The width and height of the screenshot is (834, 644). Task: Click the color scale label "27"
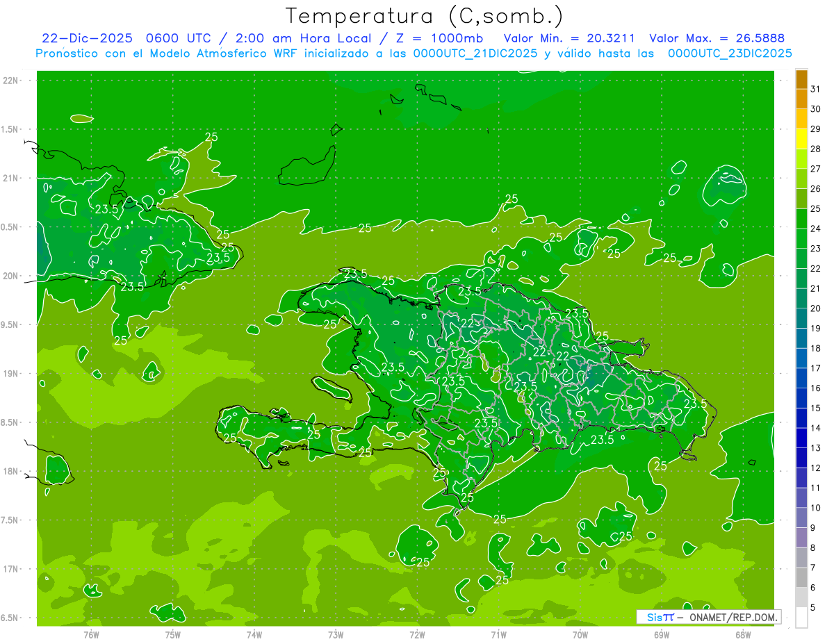tap(816, 169)
